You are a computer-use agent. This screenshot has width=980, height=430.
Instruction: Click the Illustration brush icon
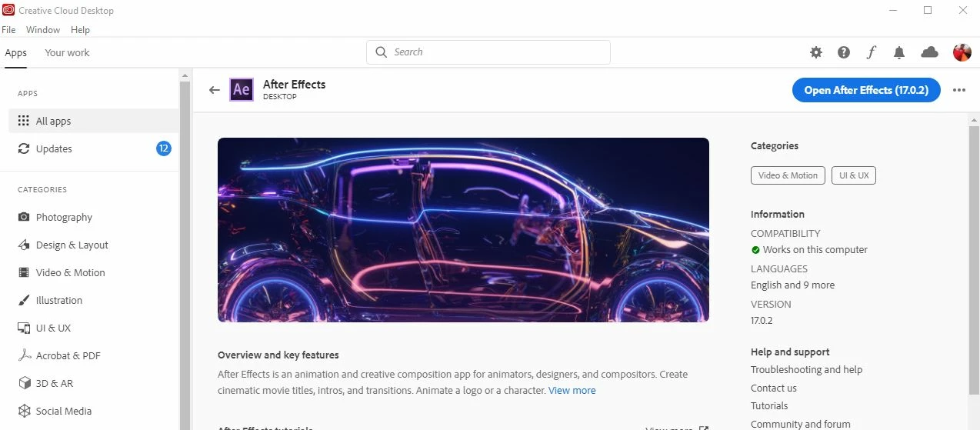pos(24,300)
